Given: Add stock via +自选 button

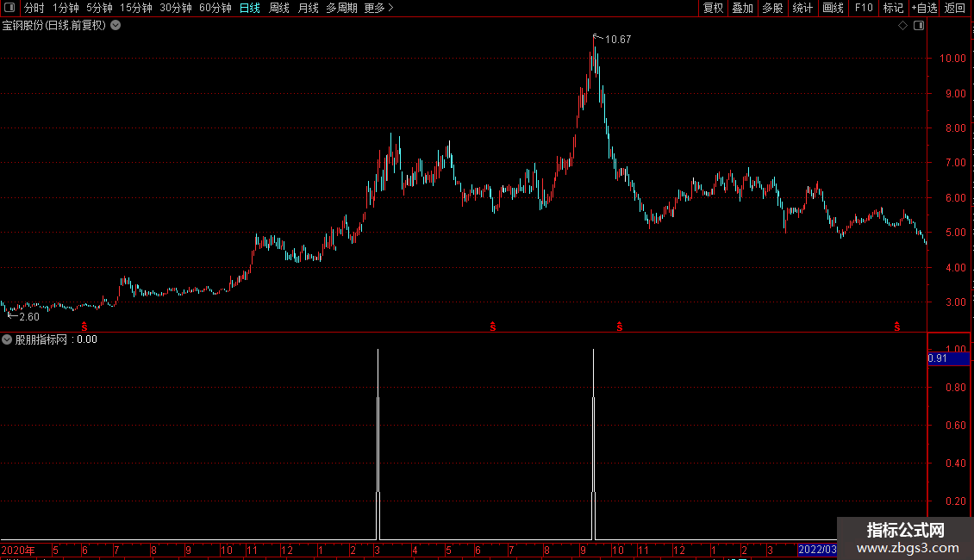Looking at the screenshot, I should tap(924, 8).
